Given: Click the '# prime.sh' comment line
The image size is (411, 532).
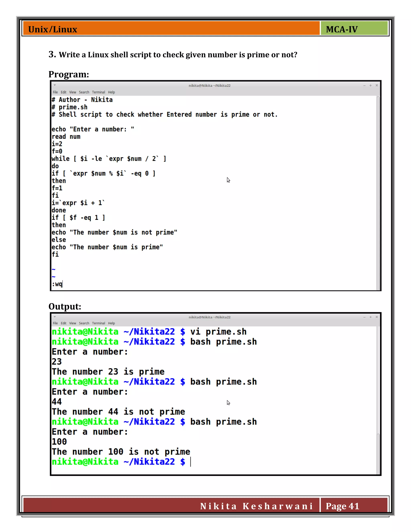Looking at the screenshot, I should pos(69,107).
